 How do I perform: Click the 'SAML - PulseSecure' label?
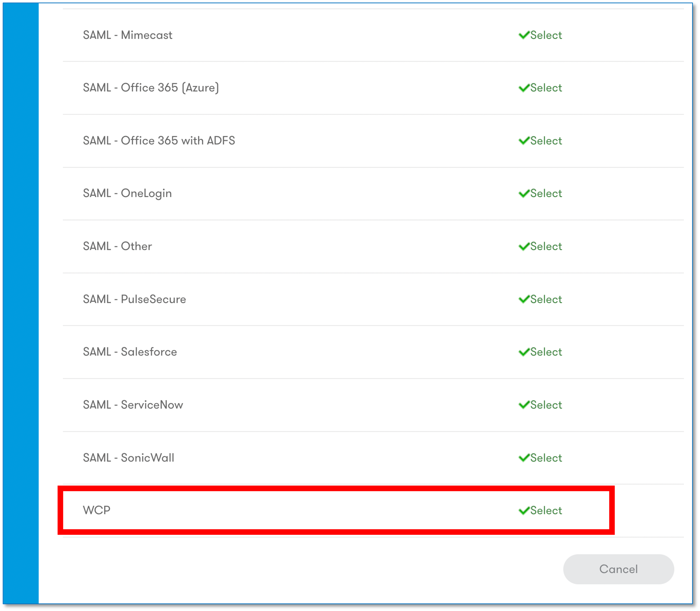coord(134,299)
